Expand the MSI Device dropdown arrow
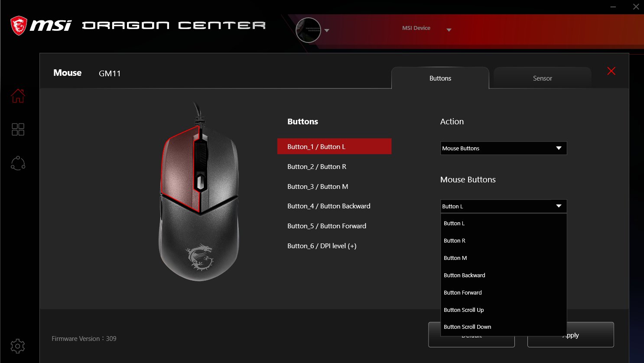Image resolution: width=644 pixels, height=363 pixels. coord(449,30)
